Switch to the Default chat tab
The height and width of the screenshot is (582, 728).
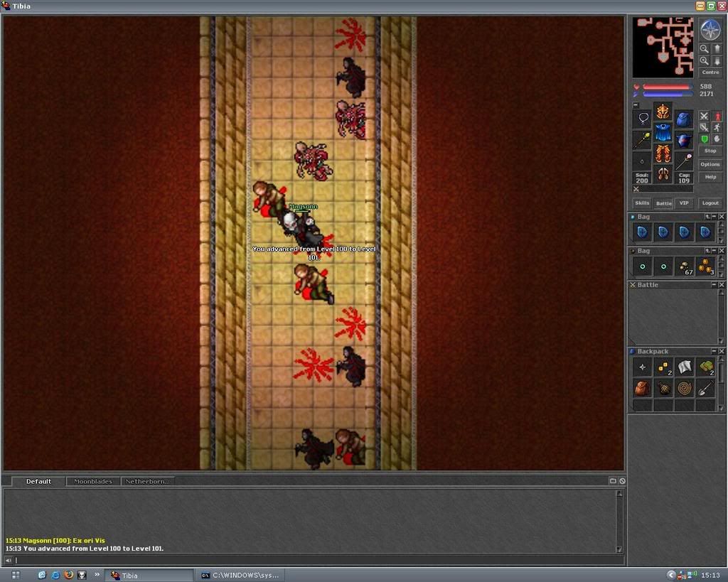[38, 481]
